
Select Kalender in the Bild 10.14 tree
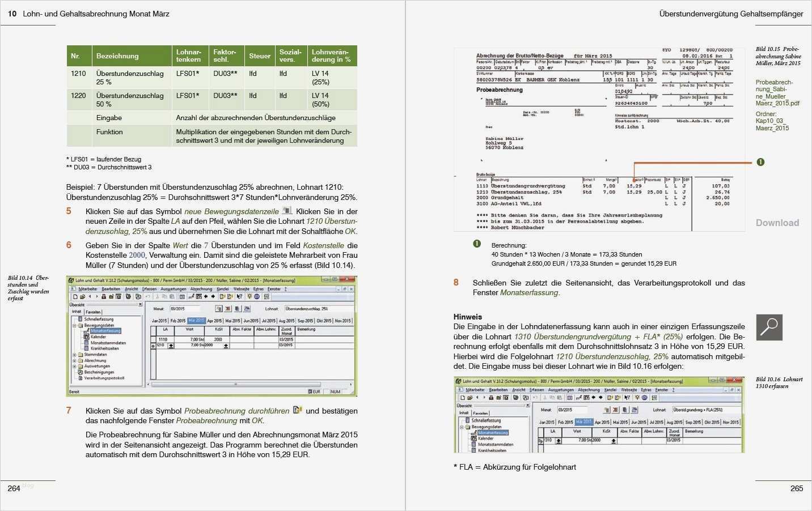(98, 337)
